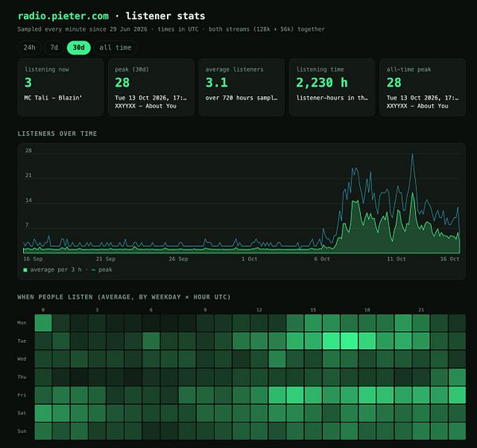
Task: Click the '26 Sep' x-axis label
Action: coord(178,259)
